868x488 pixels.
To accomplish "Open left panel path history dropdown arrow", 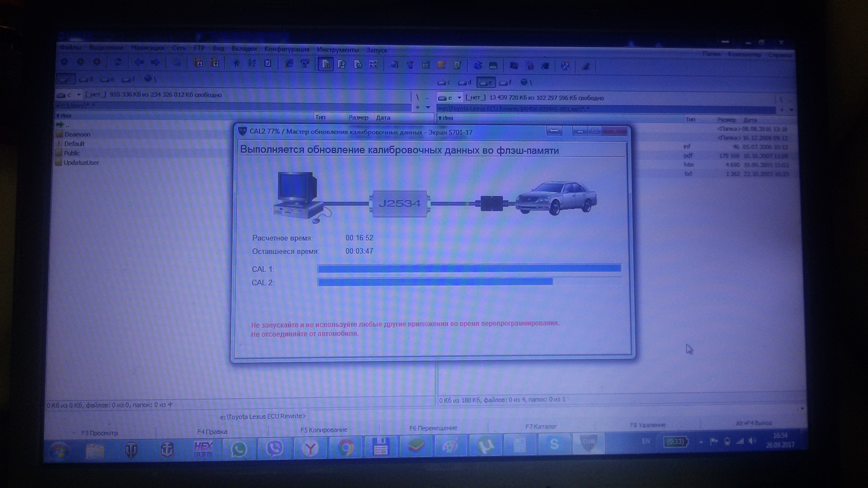I will (x=428, y=108).
